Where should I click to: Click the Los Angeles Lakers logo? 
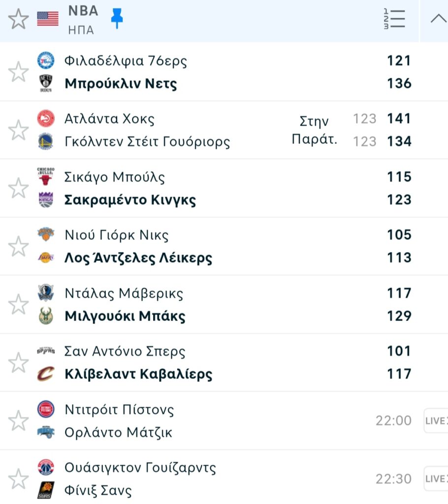pyautogui.click(x=46, y=257)
